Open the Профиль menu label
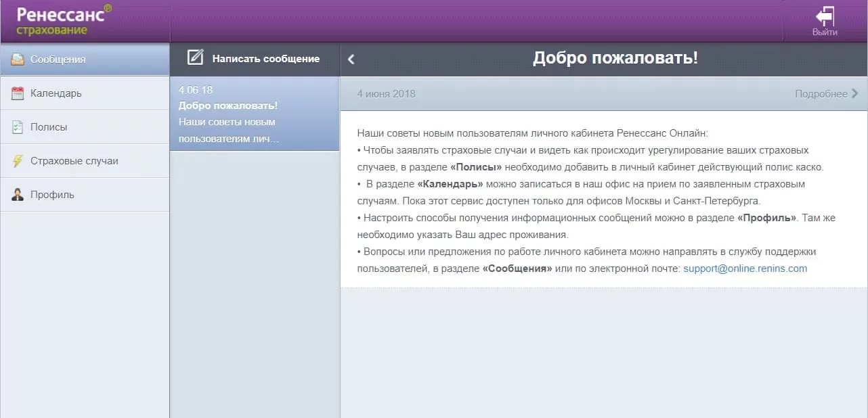Screen dimensions: 868x418 tap(52, 195)
